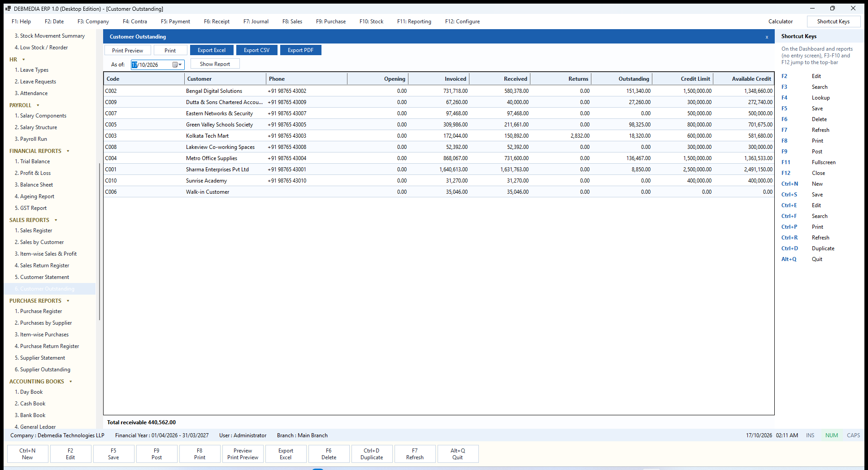This screenshot has height=470, width=868.
Task: Open the Sales Register report
Action: (x=34, y=231)
